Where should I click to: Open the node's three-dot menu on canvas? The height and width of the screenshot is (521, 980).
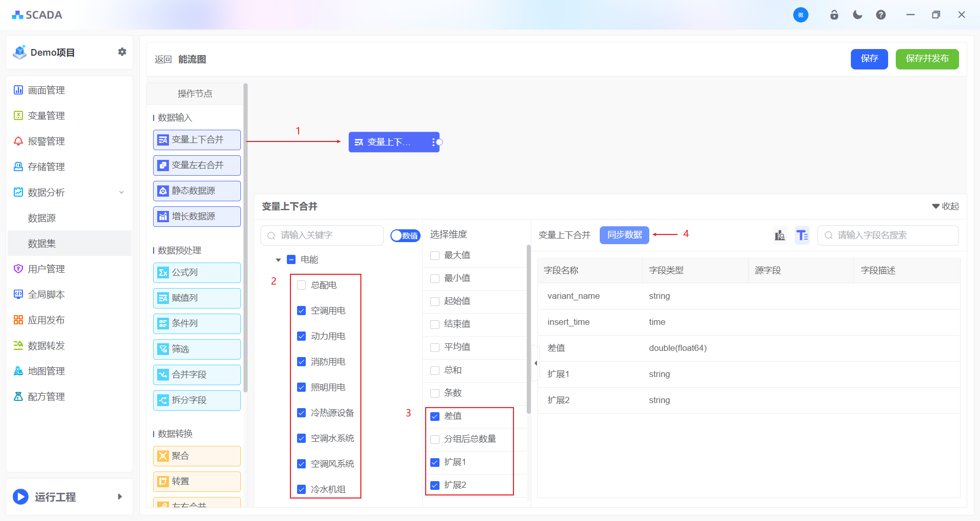coord(433,142)
